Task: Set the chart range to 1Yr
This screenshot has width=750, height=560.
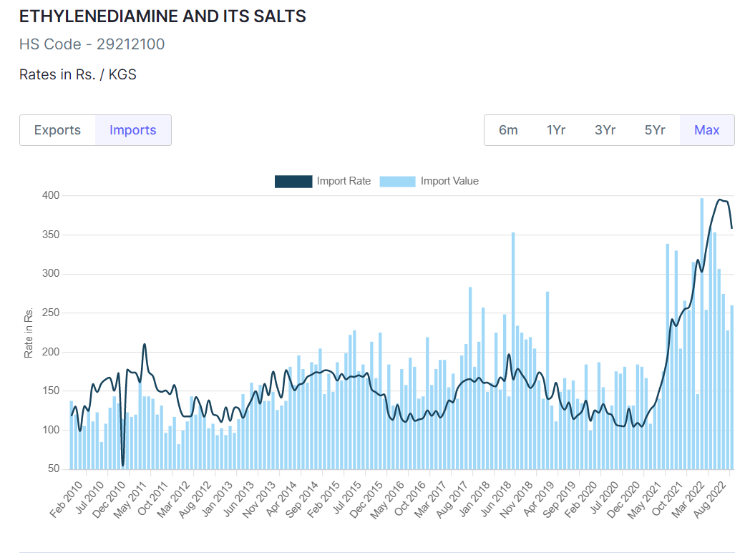Action: pos(556,130)
